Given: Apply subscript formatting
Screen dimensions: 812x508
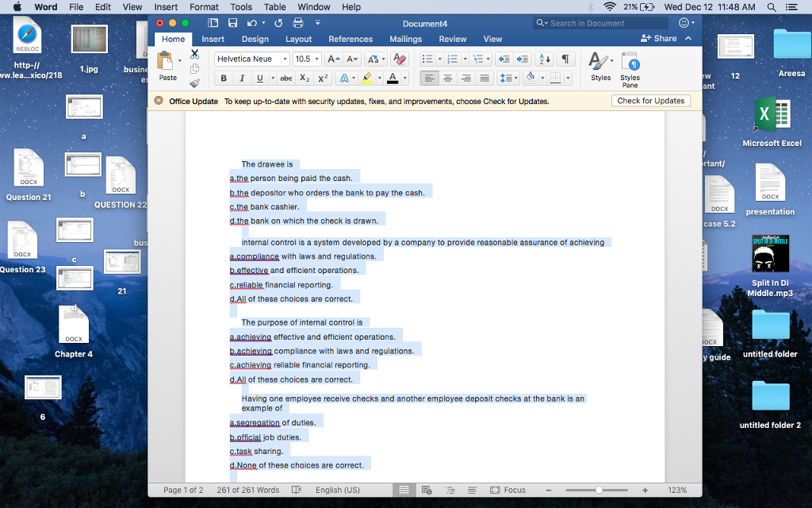Looking at the screenshot, I should click(304, 78).
